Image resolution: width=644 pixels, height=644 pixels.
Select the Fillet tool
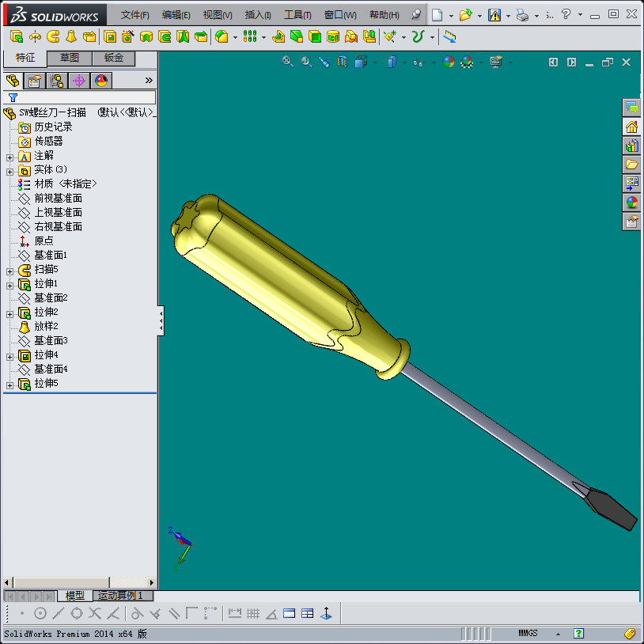point(222,37)
